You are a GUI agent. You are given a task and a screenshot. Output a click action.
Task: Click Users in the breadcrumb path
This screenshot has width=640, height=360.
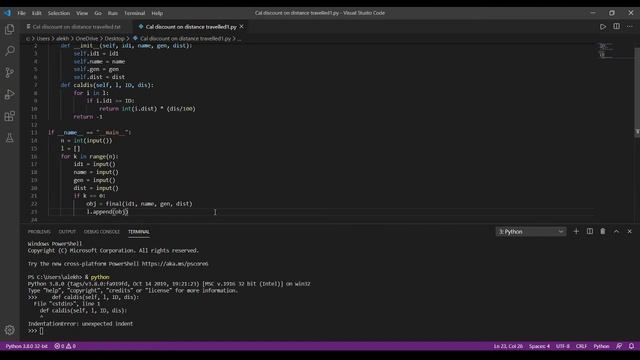point(43,38)
